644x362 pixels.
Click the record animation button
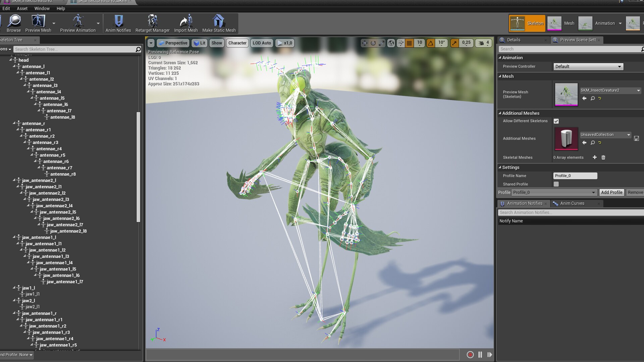click(x=470, y=355)
